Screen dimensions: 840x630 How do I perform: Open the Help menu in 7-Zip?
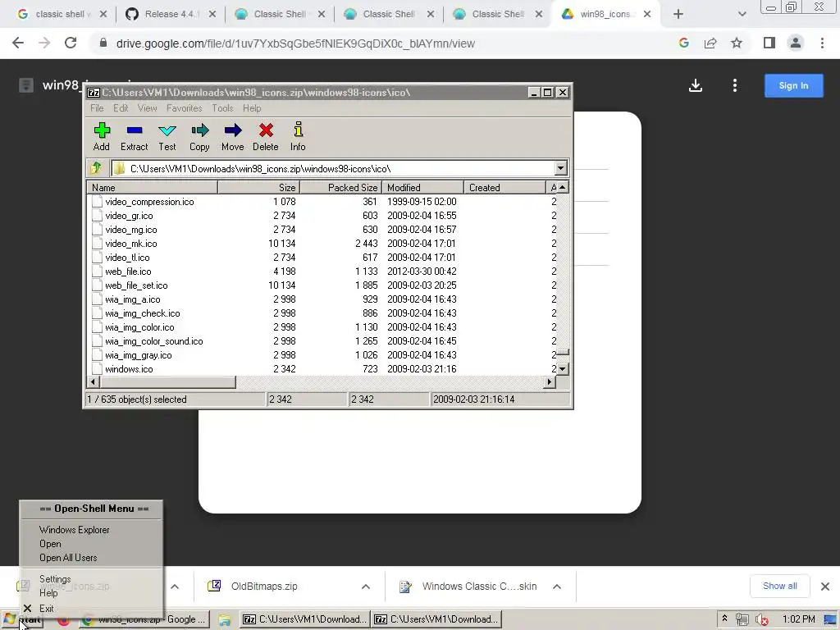[x=252, y=108]
